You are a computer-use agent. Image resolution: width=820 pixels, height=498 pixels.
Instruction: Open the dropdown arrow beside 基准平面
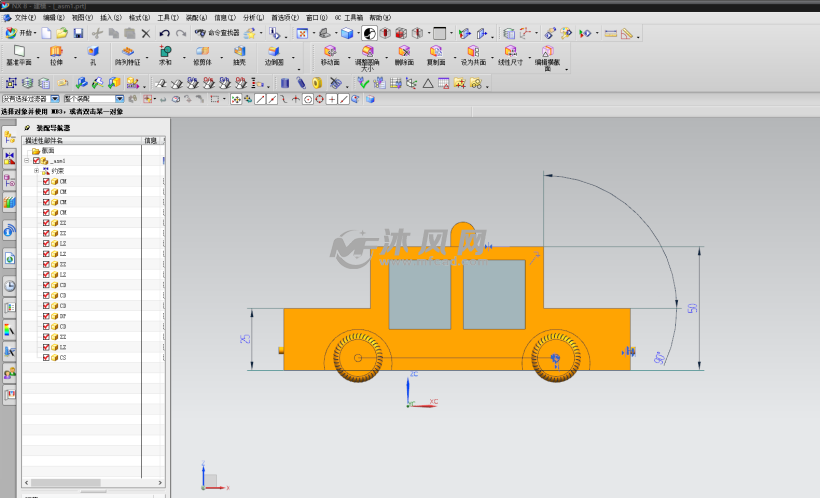pos(38,57)
